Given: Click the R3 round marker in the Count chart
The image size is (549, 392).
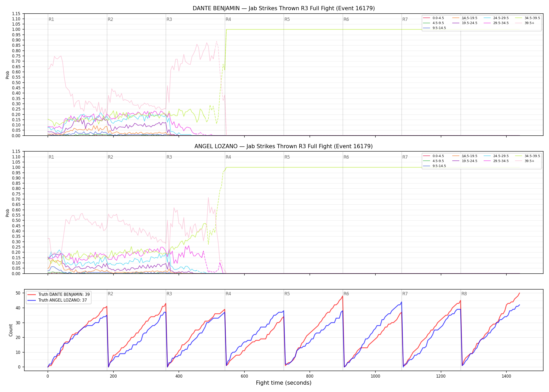Looking at the screenshot, I should point(169,294).
